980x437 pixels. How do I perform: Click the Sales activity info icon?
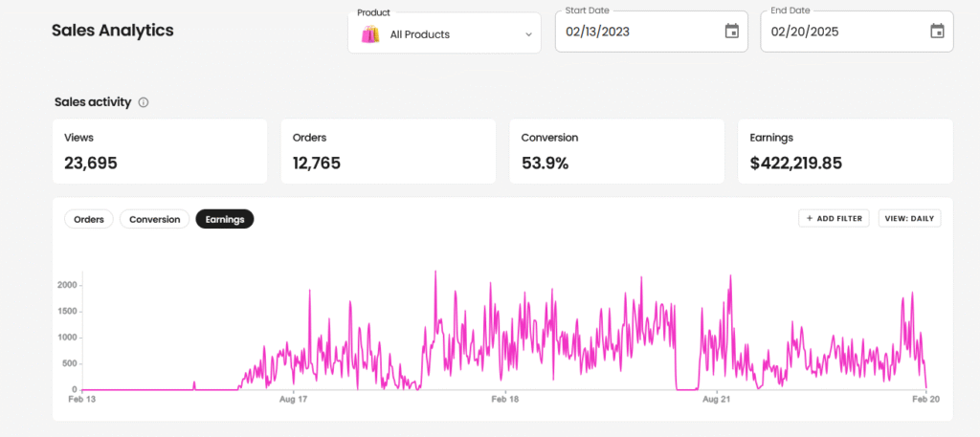click(x=144, y=102)
